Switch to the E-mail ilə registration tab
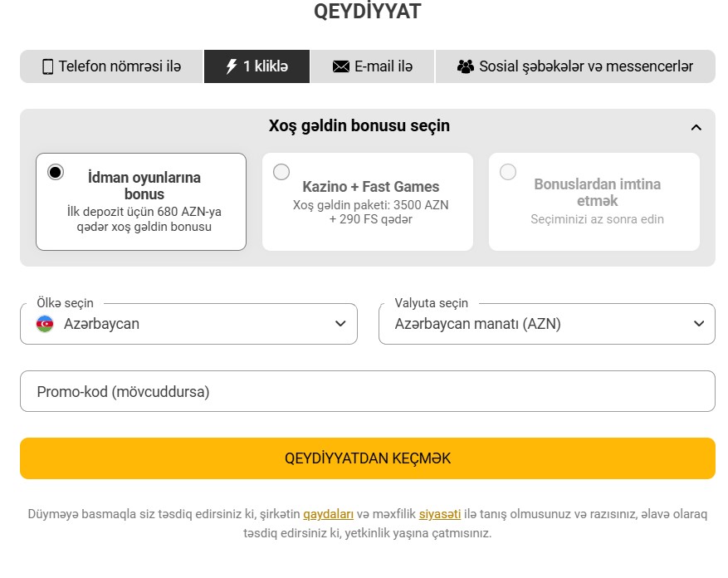Viewport: 728px width, 578px height. pos(372,66)
